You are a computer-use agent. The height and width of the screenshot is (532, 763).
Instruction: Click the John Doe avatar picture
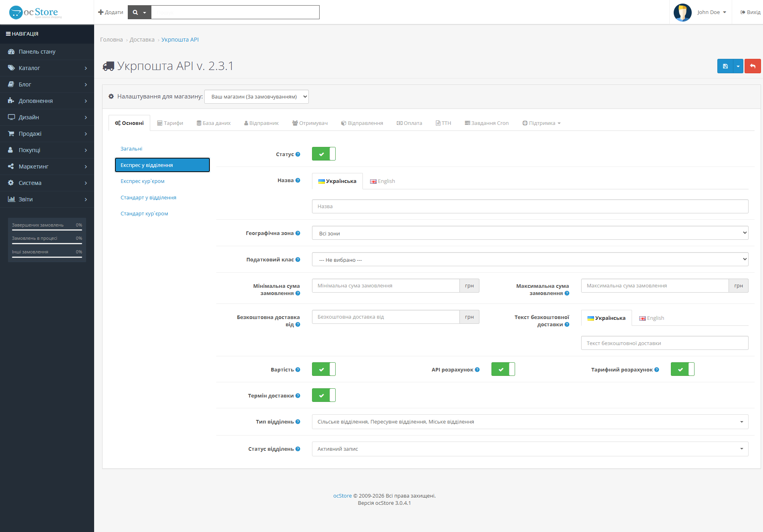pos(682,12)
